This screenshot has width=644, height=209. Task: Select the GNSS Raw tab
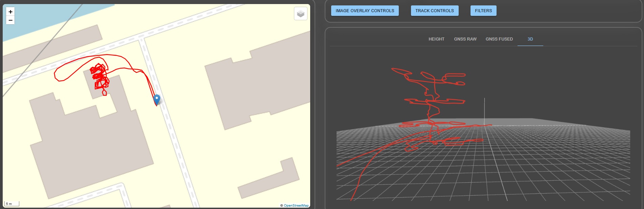(465, 39)
